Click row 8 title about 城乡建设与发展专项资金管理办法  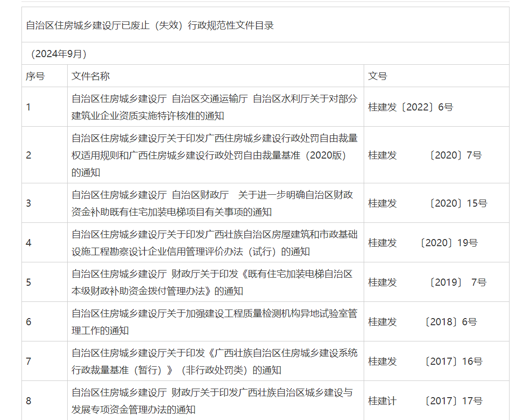pos(213,401)
